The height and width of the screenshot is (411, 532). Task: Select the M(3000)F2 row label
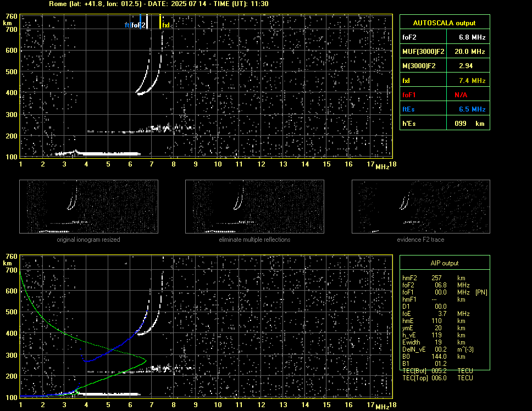[419, 66]
